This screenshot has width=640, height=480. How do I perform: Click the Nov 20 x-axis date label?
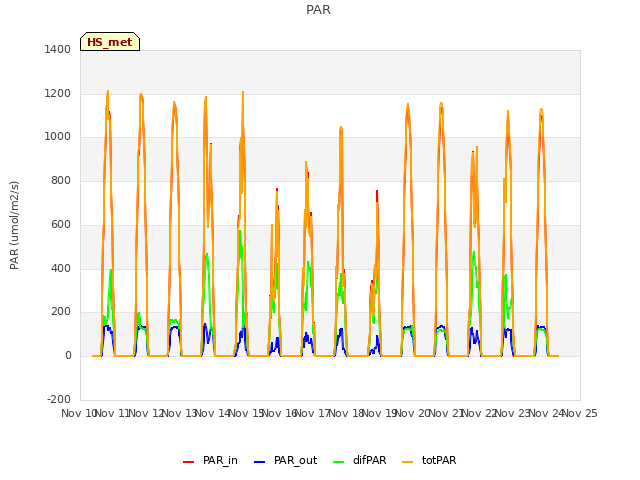click(x=413, y=413)
